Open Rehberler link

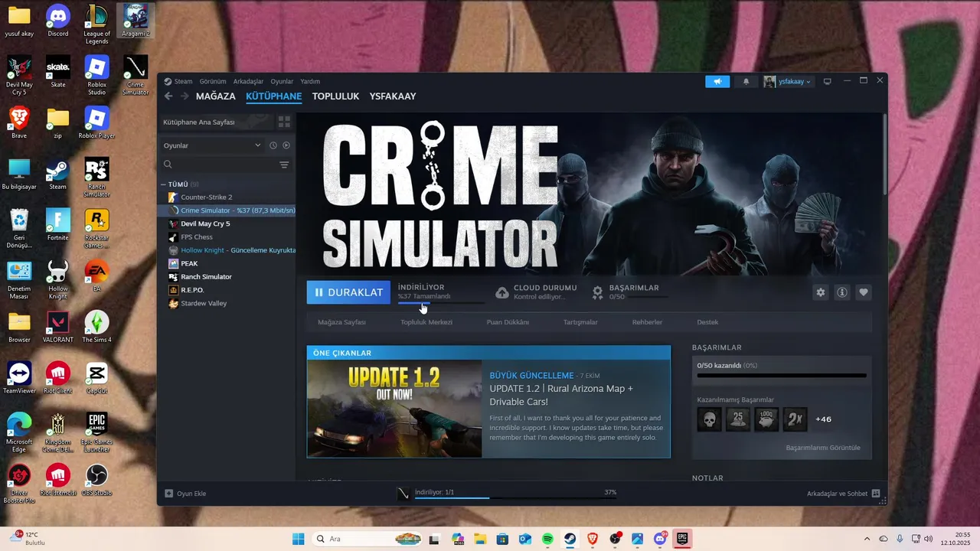point(647,322)
